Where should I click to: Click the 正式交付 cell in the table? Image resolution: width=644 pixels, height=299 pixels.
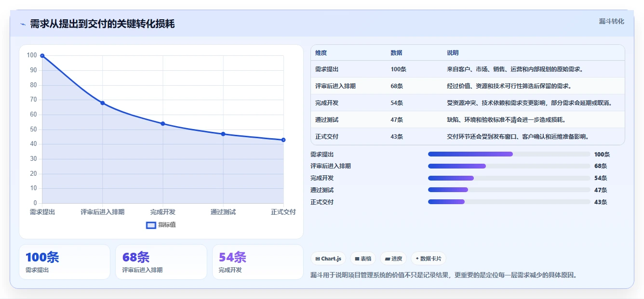(x=327, y=137)
